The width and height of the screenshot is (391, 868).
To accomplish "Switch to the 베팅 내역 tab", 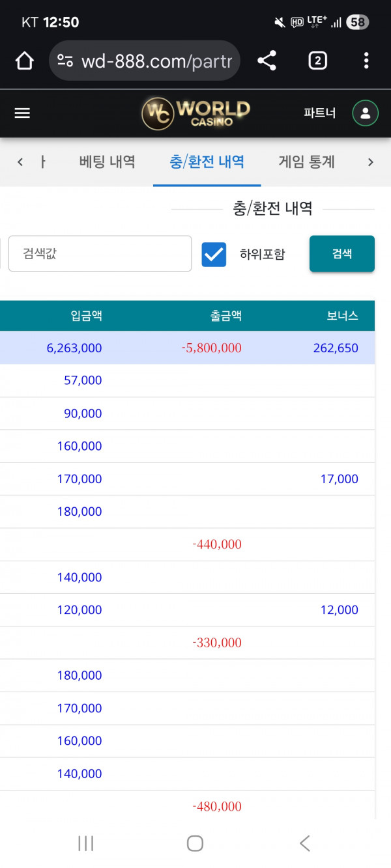I will [x=107, y=162].
